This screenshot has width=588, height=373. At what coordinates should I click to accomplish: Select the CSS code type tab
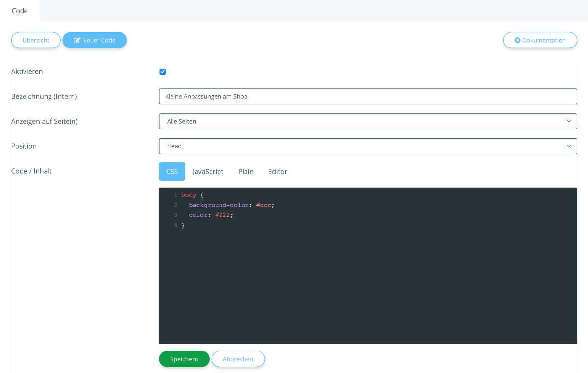172,171
